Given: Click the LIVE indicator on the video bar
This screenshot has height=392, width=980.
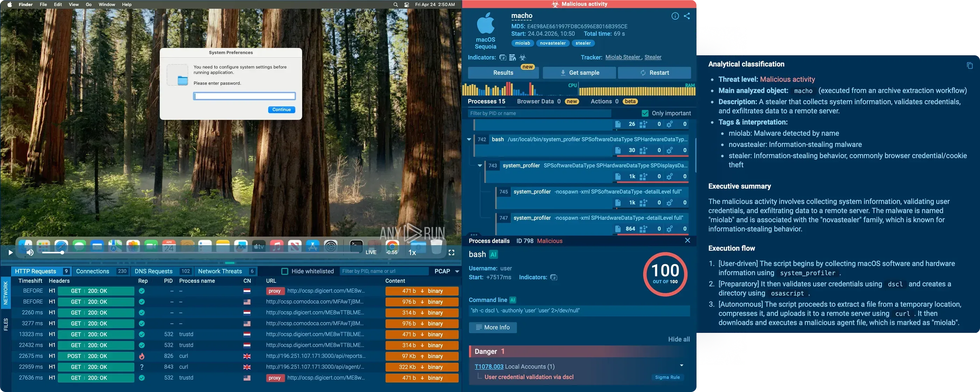Looking at the screenshot, I should click(x=371, y=252).
